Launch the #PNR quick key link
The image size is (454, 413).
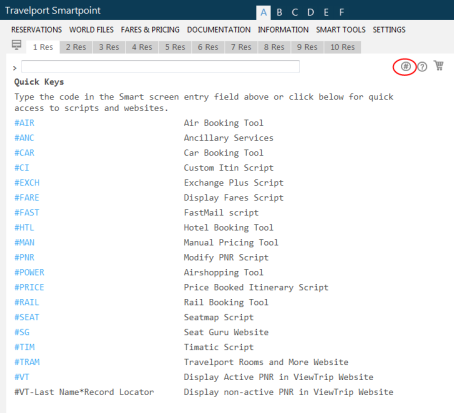[24, 257]
